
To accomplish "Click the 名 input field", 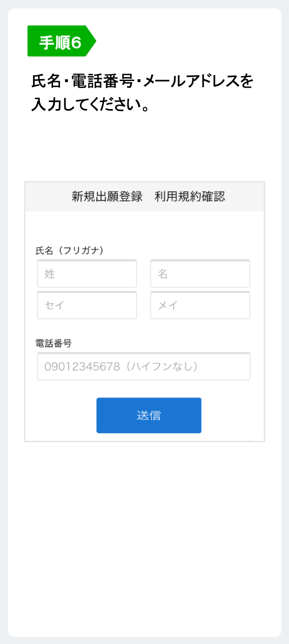I will [x=200, y=273].
